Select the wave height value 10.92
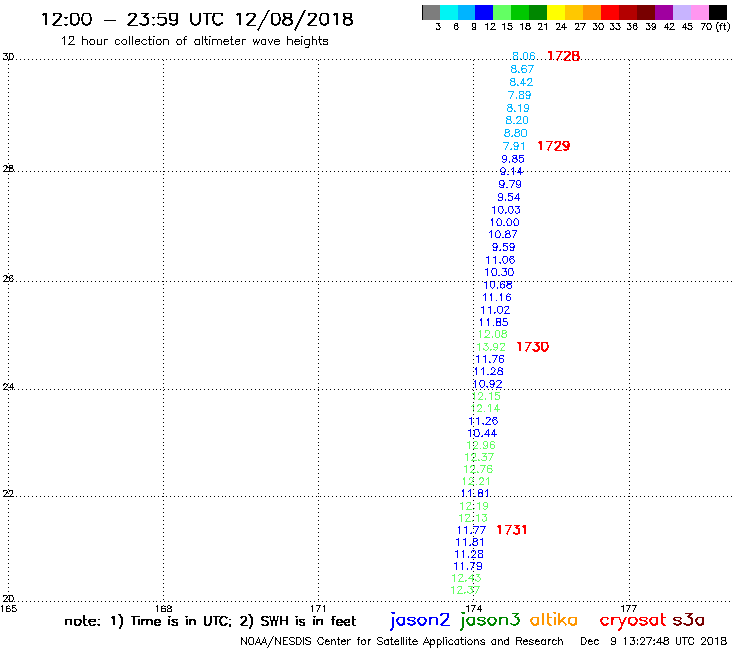The height and width of the screenshot is (650, 740). 488,384
